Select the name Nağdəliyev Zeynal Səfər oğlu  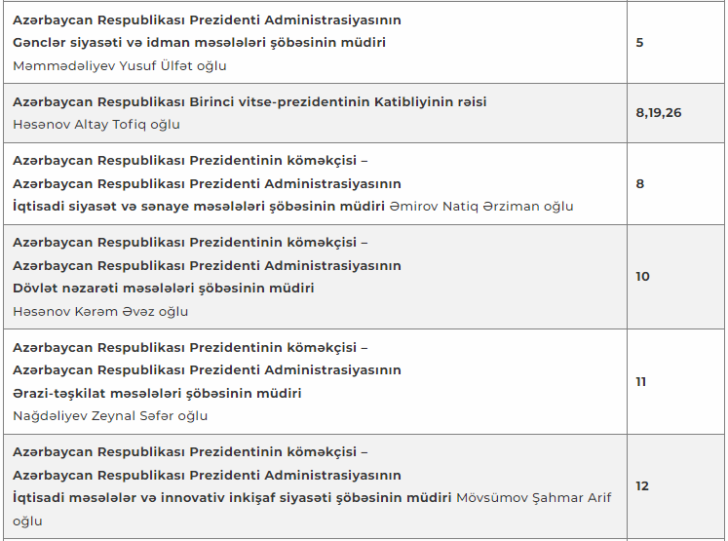point(110,416)
